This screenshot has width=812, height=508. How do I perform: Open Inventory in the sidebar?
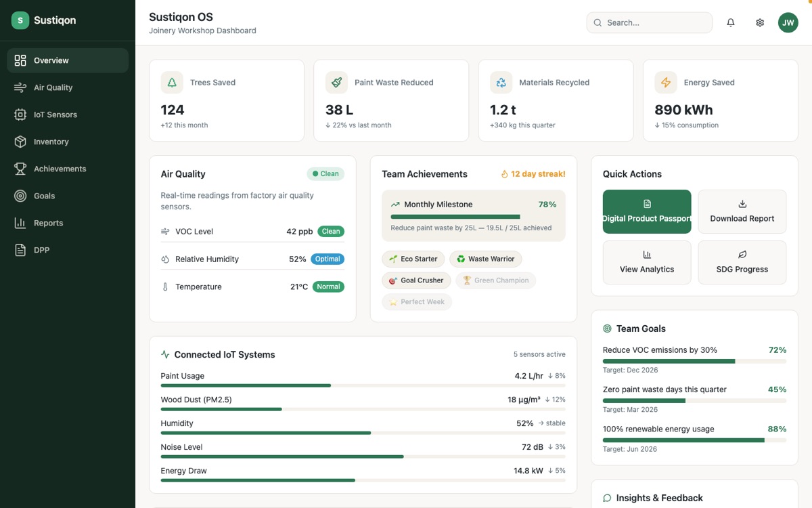(68, 142)
